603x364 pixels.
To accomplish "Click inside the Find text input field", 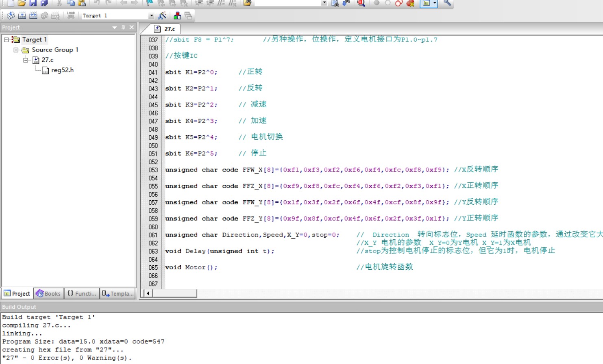I will point(288,3).
